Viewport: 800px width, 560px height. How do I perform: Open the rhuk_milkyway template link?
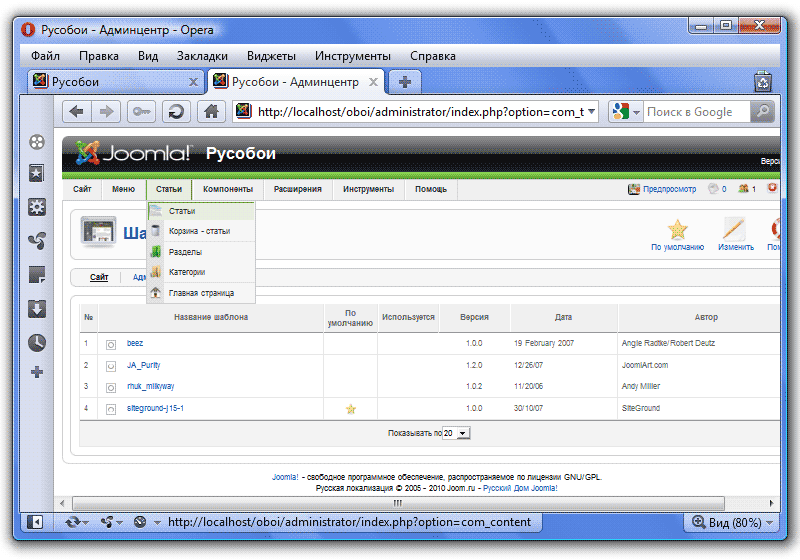point(150,387)
